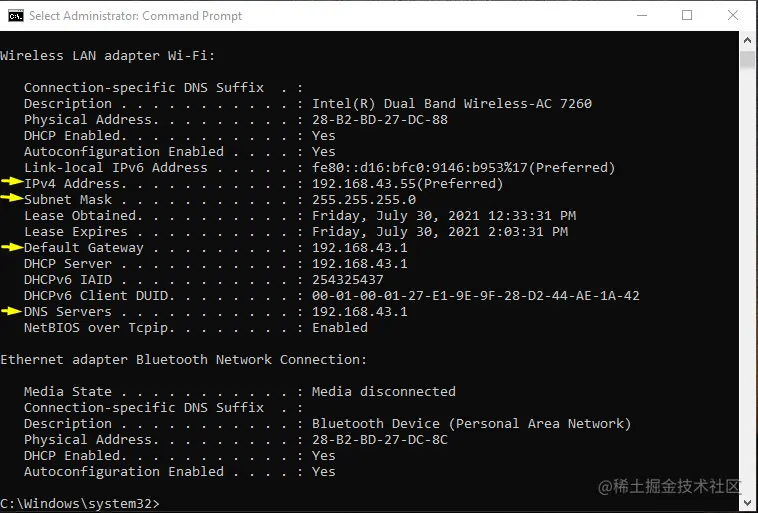
Task: Click the 'DHCP Server' label
Action: 68,264
